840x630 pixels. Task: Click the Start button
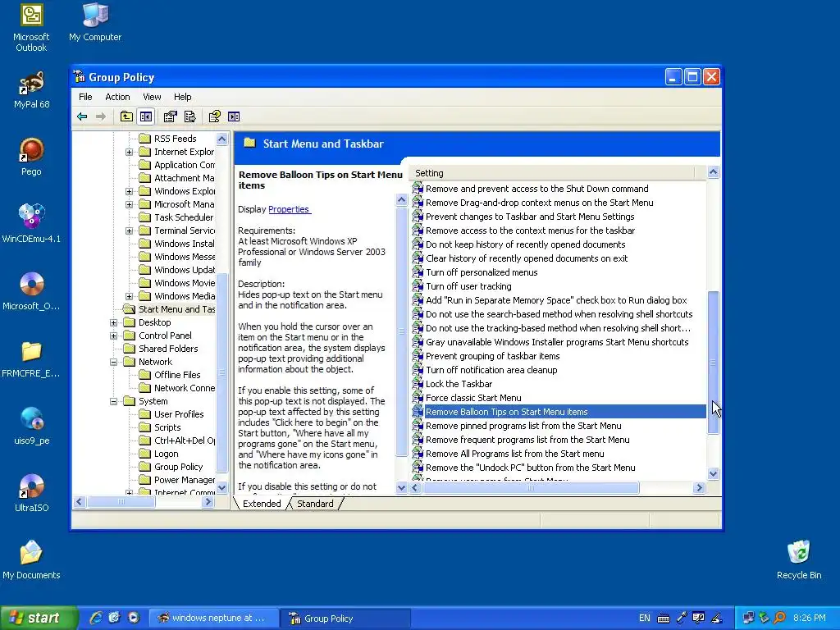click(38, 618)
